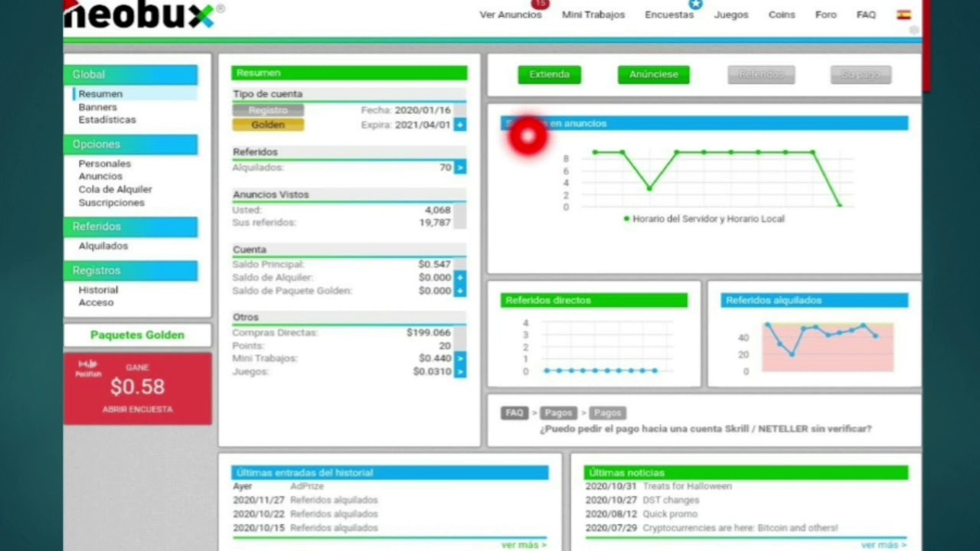Go to Juegos section
The height and width of the screenshot is (551, 980).
pyautogui.click(x=731, y=15)
